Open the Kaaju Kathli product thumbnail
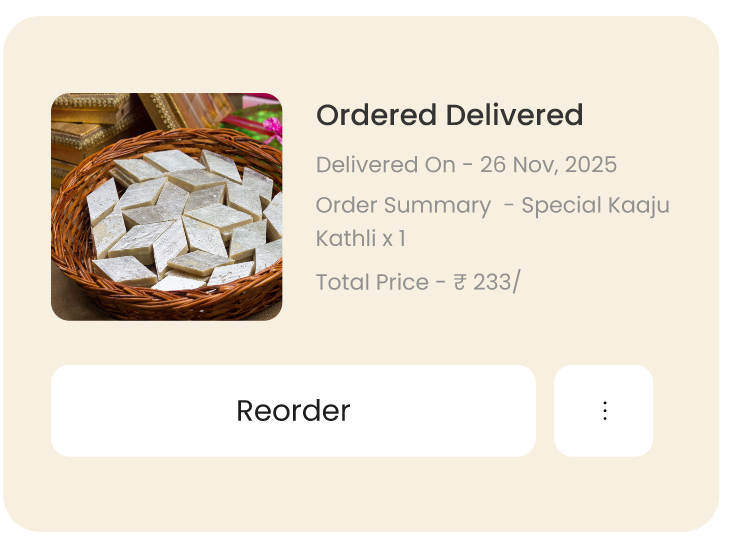Image resolution: width=735 pixels, height=537 pixels. pos(166,207)
